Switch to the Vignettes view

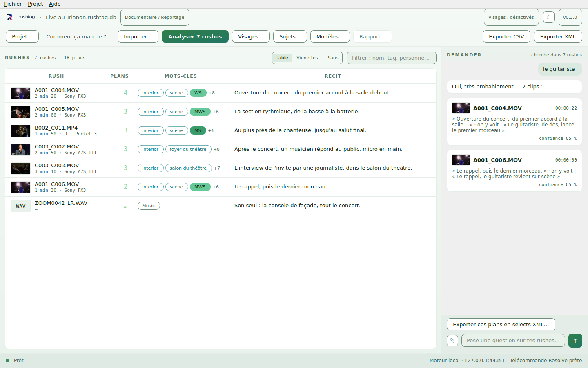coord(307,58)
